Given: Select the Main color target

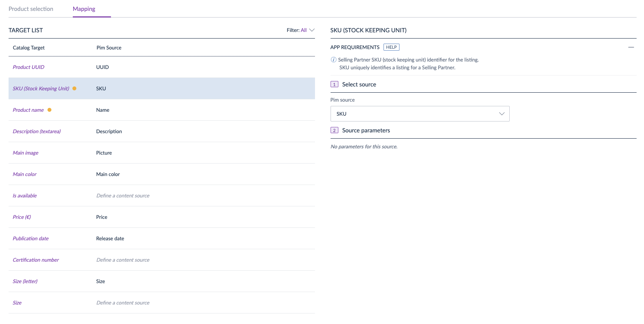Looking at the screenshot, I should coord(25,174).
